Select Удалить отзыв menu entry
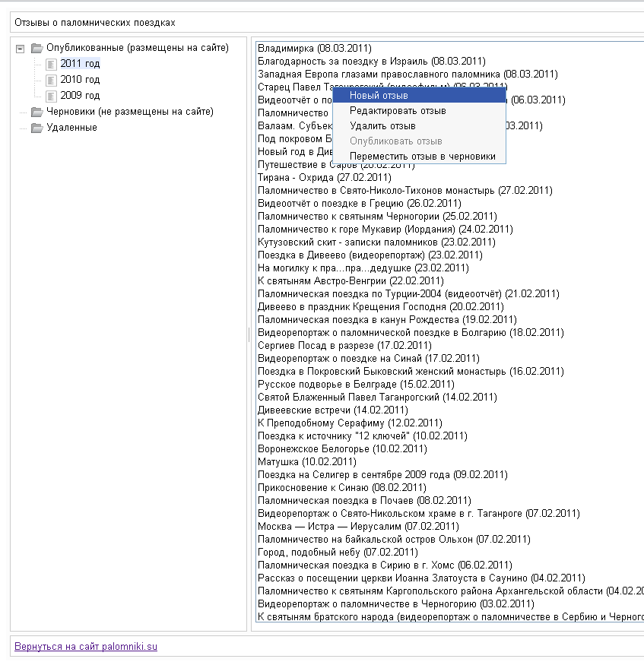This screenshot has width=644, height=662. pyautogui.click(x=382, y=126)
